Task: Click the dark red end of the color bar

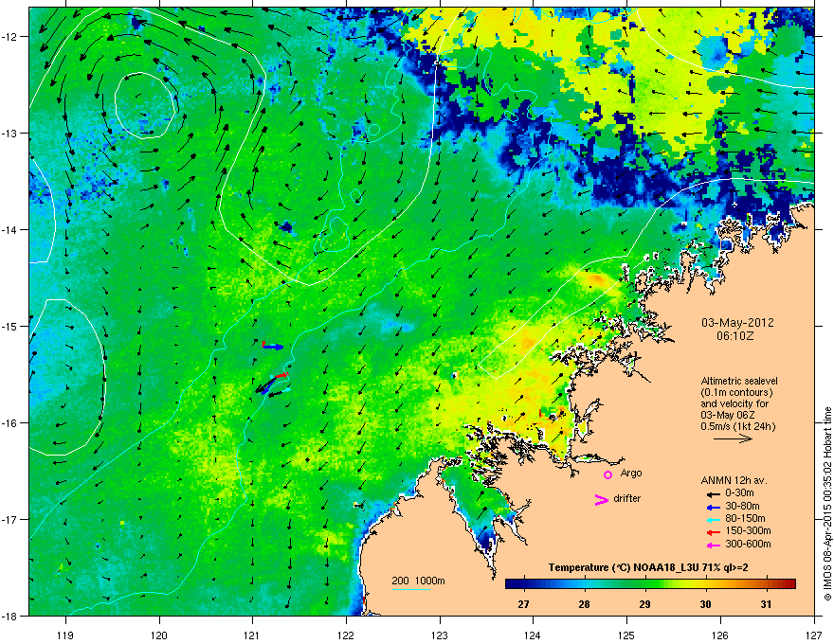Action: click(791, 584)
